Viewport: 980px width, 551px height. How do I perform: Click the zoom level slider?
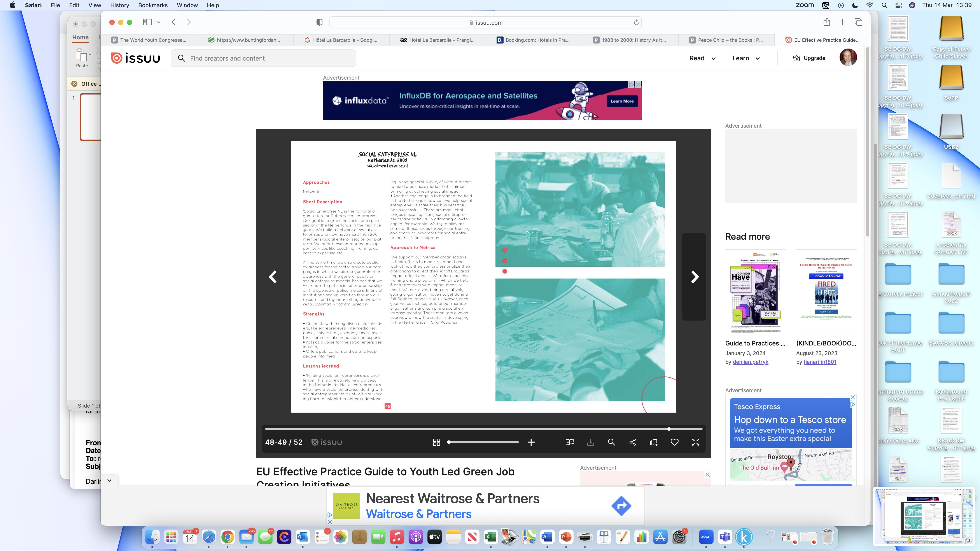483,442
